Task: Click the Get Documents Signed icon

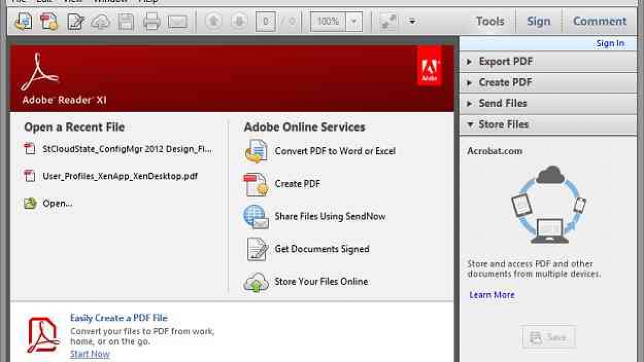Action: click(257, 249)
